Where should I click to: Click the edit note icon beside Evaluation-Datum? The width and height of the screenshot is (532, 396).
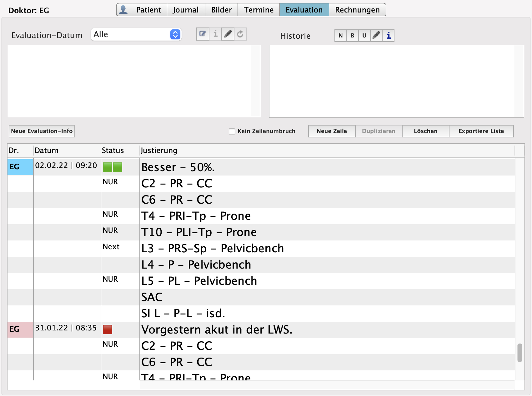(203, 34)
